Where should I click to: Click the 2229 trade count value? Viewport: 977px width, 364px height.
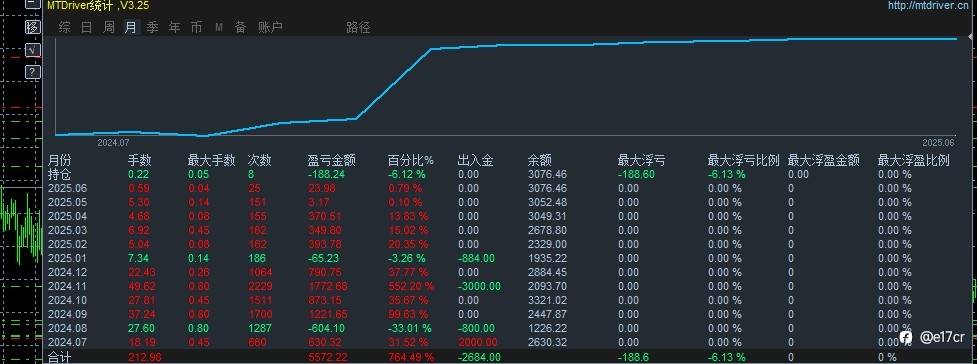[x=260, y=286]
